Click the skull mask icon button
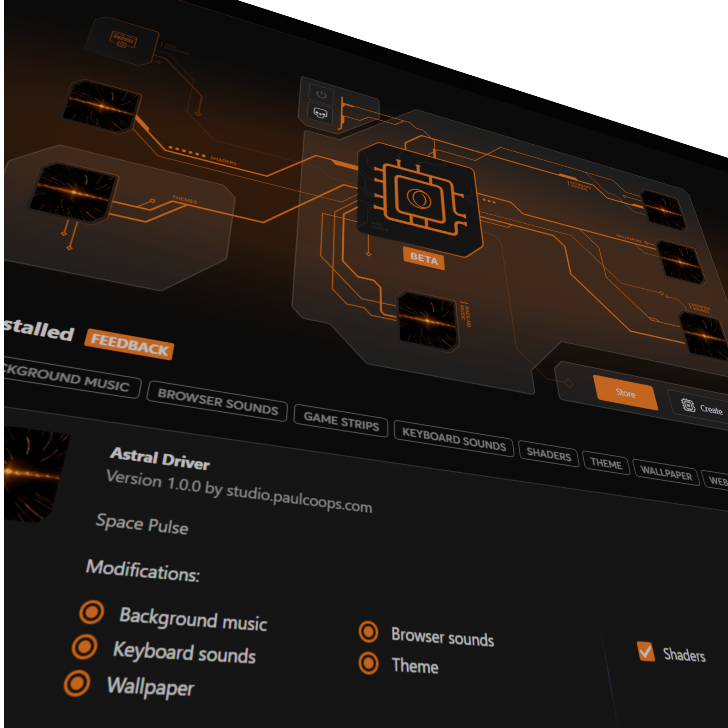Viewport: 728px width, 728px height. pyautogui.click(x=320, y=113)
